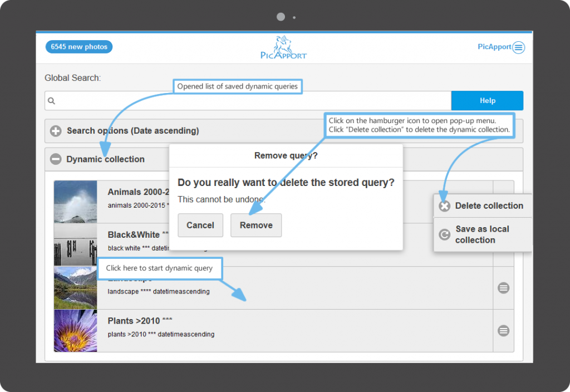Open the 6545 new photos badge
This screenshot has height=392, width=570.
tap(79, 47)
